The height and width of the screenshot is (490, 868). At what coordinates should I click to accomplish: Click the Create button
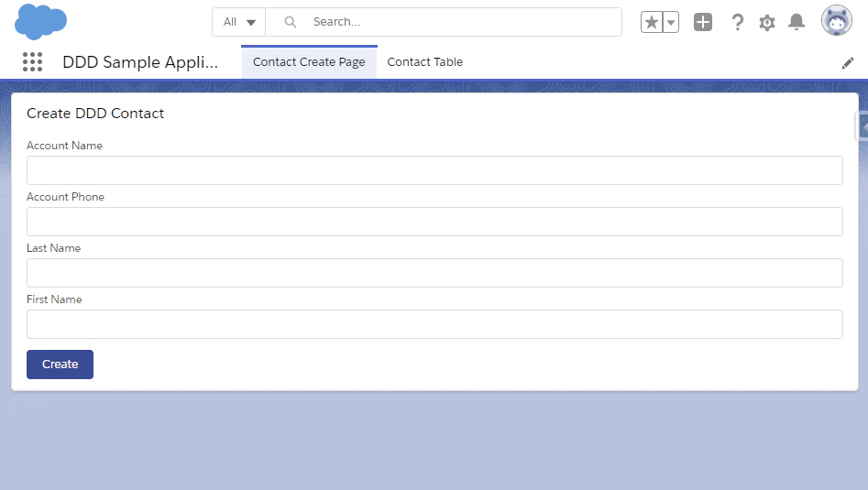pos(60,365)
